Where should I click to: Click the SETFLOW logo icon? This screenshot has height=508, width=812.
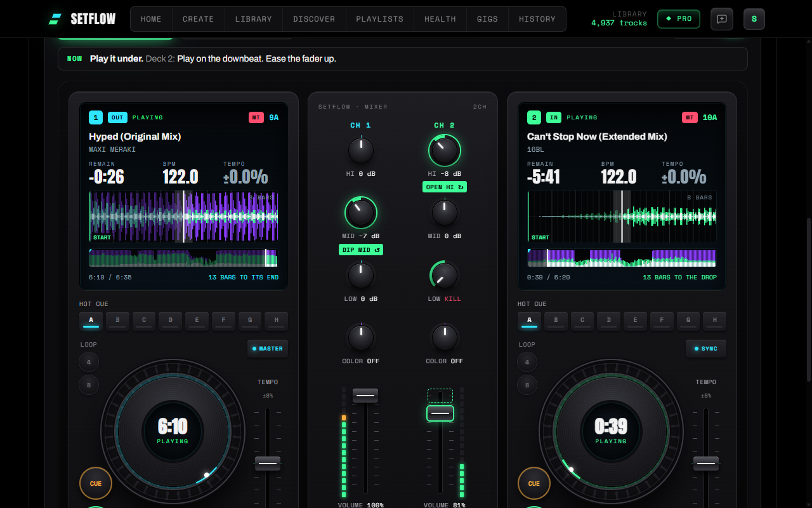55,19
